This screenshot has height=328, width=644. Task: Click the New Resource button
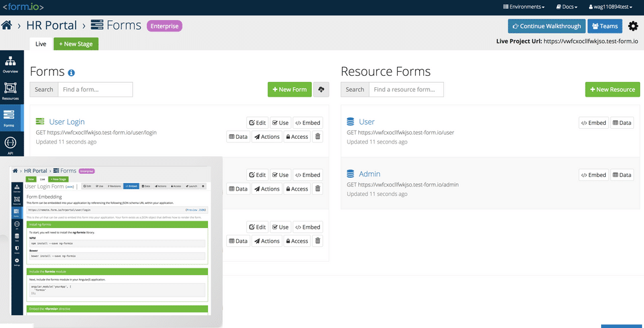click(612, 89)
